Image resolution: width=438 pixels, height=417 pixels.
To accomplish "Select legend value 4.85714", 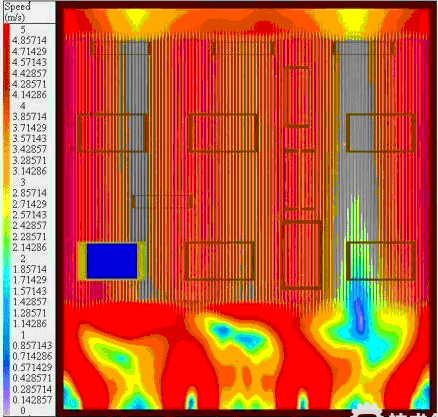I will tap(29, 40).
